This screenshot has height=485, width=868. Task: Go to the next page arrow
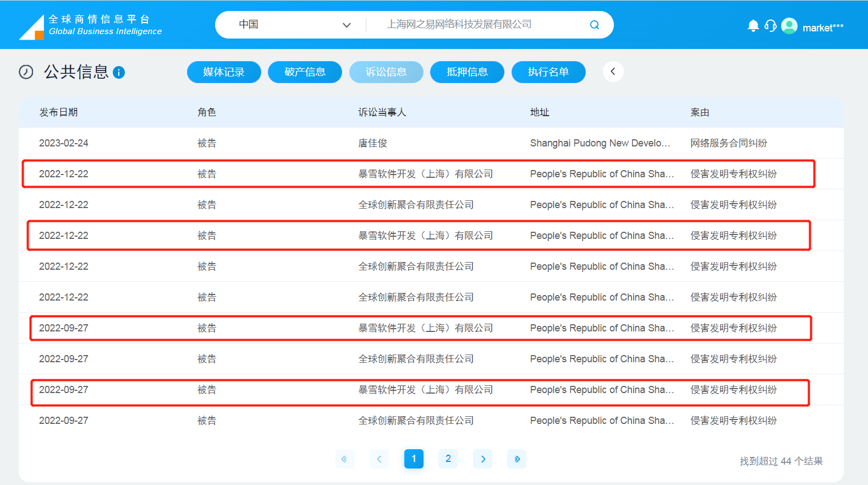(x=483, y=459)
